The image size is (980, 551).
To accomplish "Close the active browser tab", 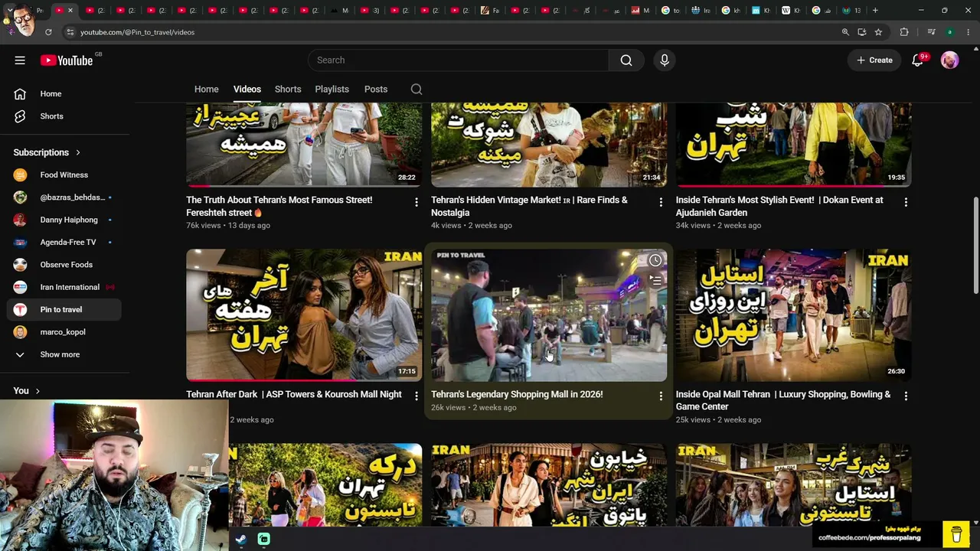I will point(70,11).
